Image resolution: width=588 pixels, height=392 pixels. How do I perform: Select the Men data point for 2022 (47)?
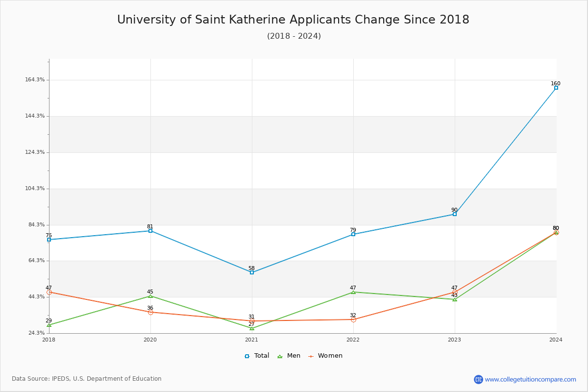click(353, 292)
